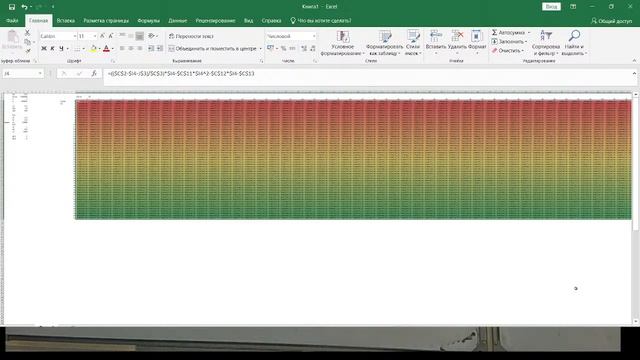The height and width of the screenshot is (360, 640).
Task: Open the Вставить cells command in Ячейки group
Action: tap(436, 42)
